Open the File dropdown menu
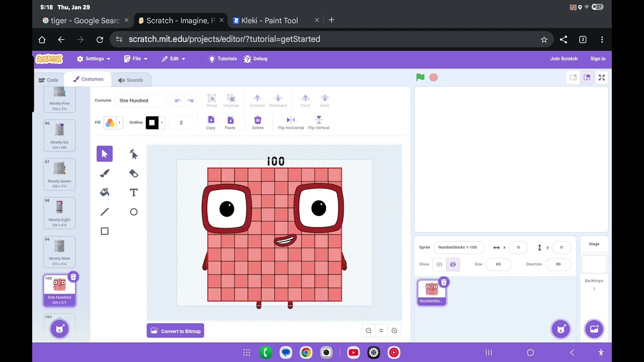The image size is (644, 362). coord(136,59)
